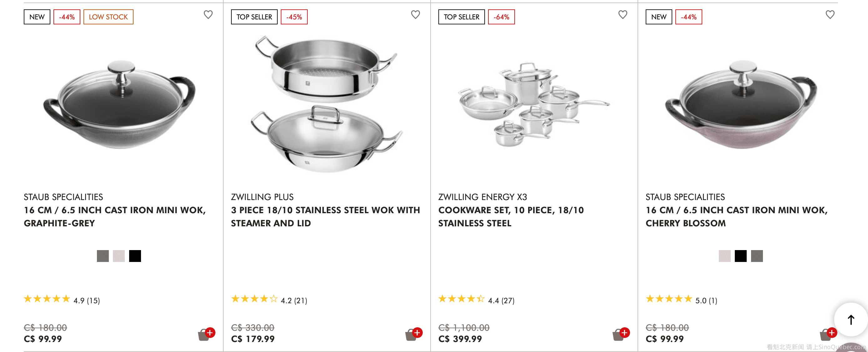Pick light pink swatch on graphite-grey wok
868x352 pixels.
click(x=119, y=256)
